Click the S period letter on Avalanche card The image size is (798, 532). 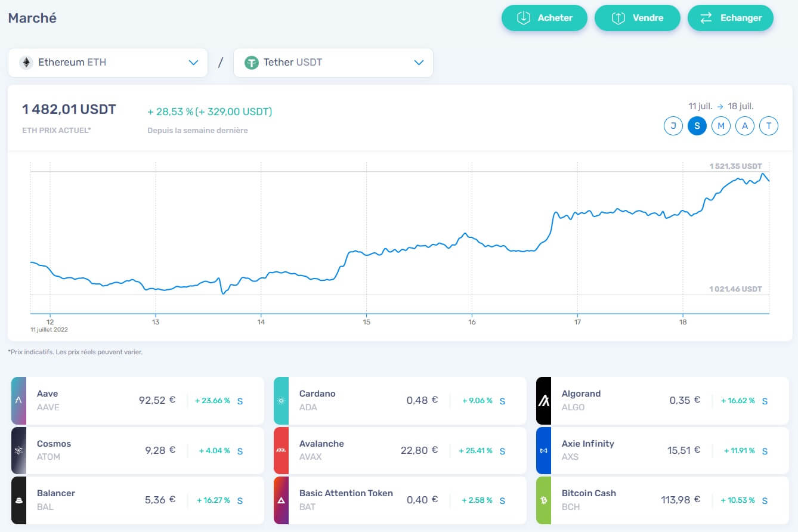(502, 451)
